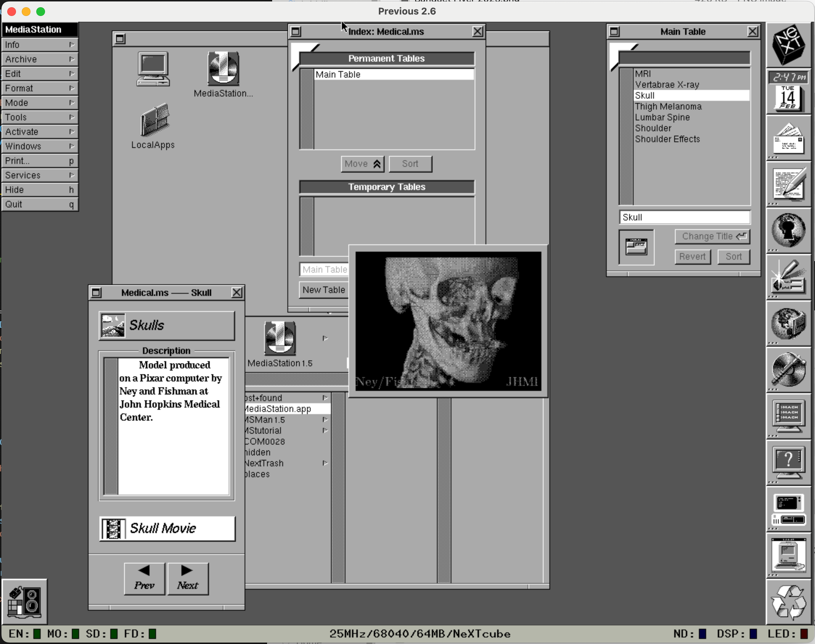Expand the Archive submenu

(40, 59)
